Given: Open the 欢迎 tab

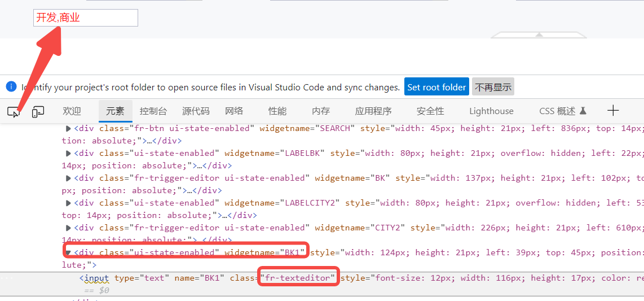Looking at the screenshot, I should click(x=72, y=111).
